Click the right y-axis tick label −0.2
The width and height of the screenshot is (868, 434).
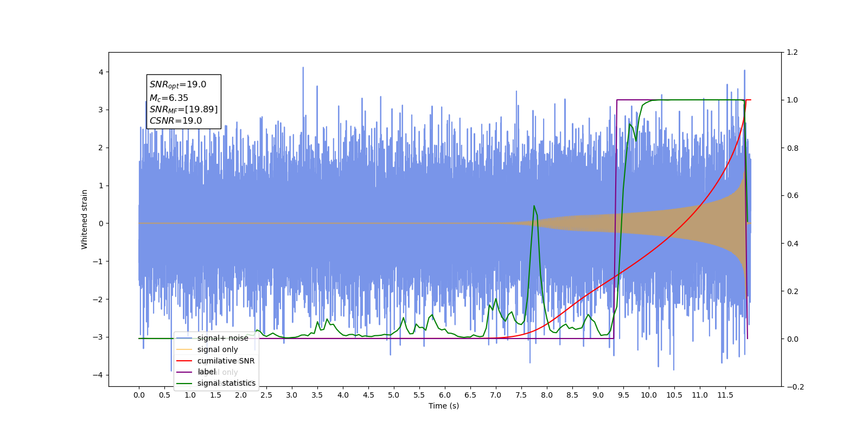[x=795, y=387]
